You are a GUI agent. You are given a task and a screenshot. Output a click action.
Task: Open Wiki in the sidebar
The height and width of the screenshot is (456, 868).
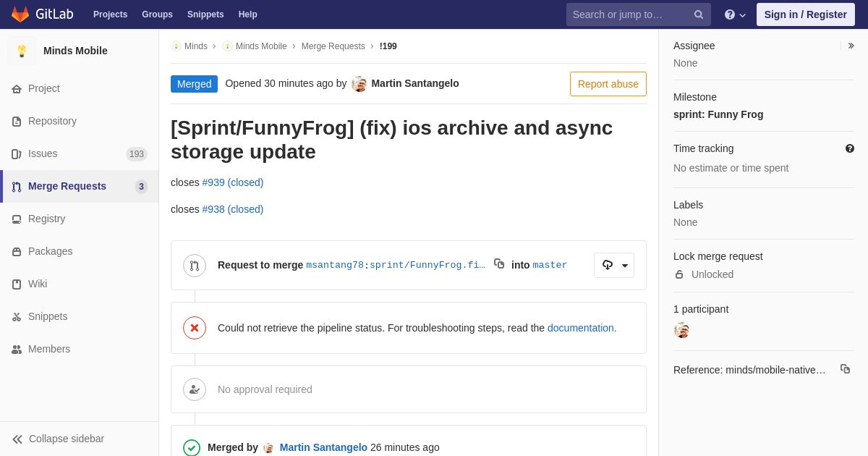pos(80,284)
